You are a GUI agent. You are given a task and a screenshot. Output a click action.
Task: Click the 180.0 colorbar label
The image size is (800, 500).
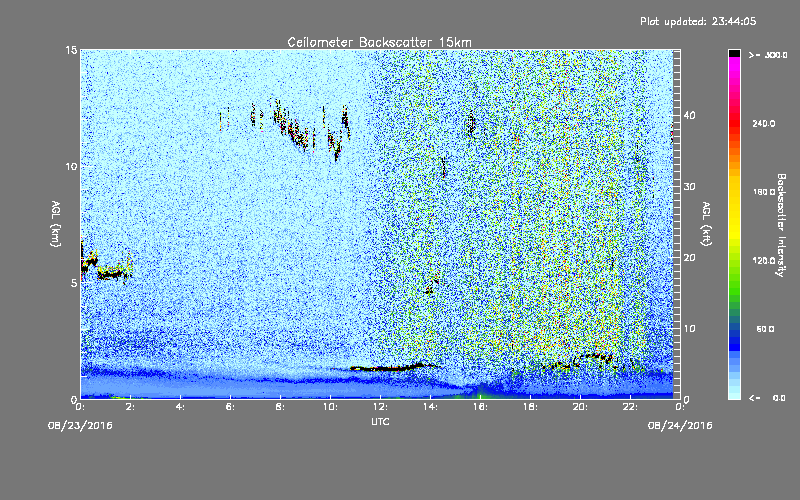[763, 192]
